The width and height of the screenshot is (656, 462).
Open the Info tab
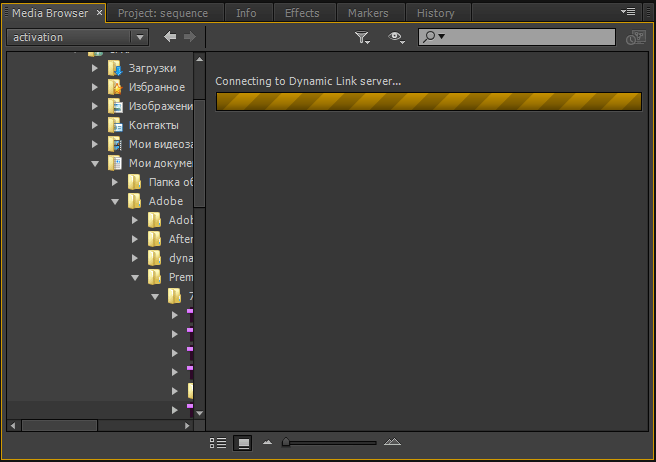click(x=246, y=13)
